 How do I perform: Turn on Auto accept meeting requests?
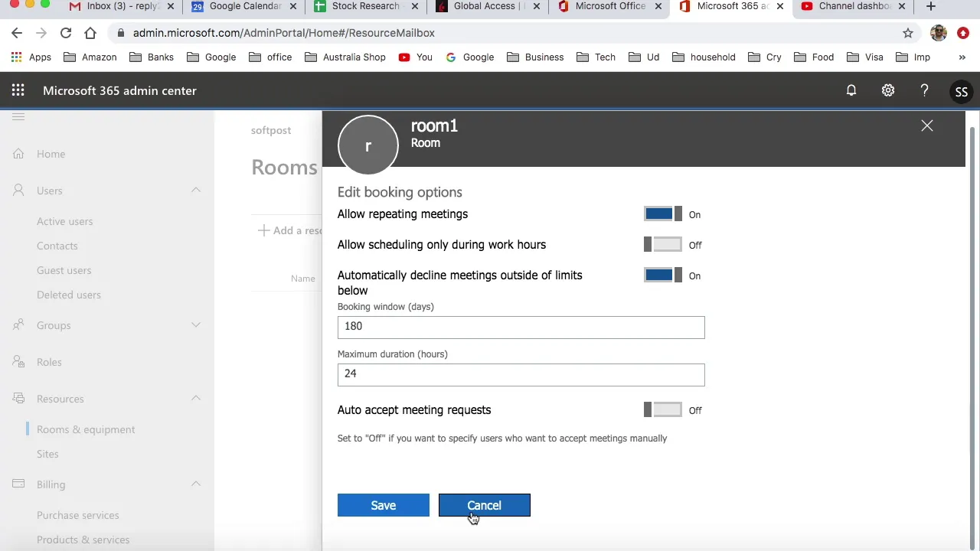662,410
